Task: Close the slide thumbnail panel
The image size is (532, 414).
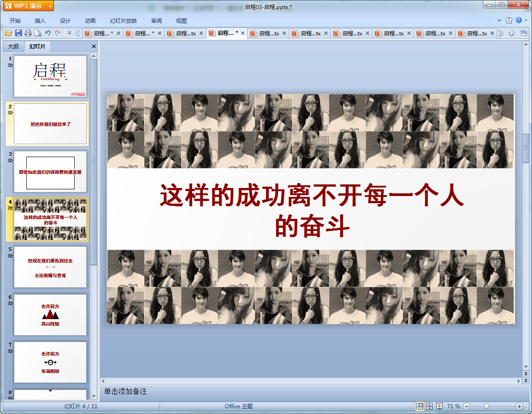Action: 93,46
